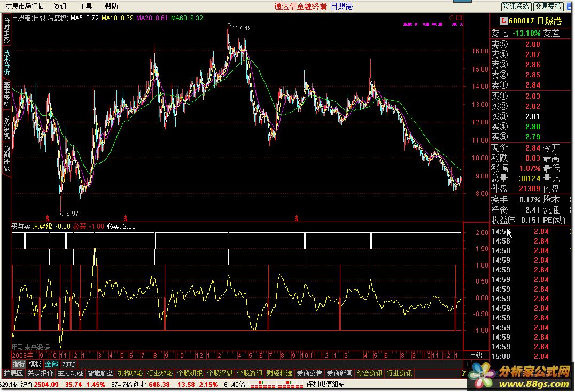
Task: Open the 智能解盘 bottom tab
Action: point(100,373)
